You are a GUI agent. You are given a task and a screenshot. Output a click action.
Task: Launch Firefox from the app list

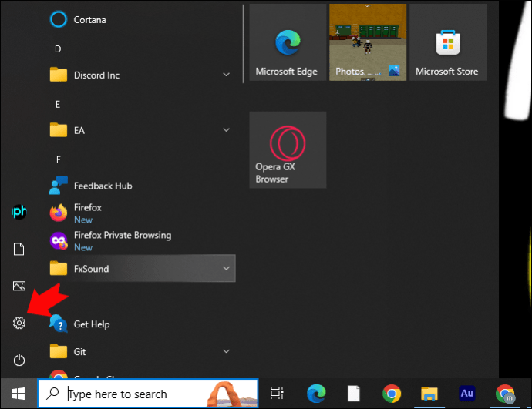(143, 213)
